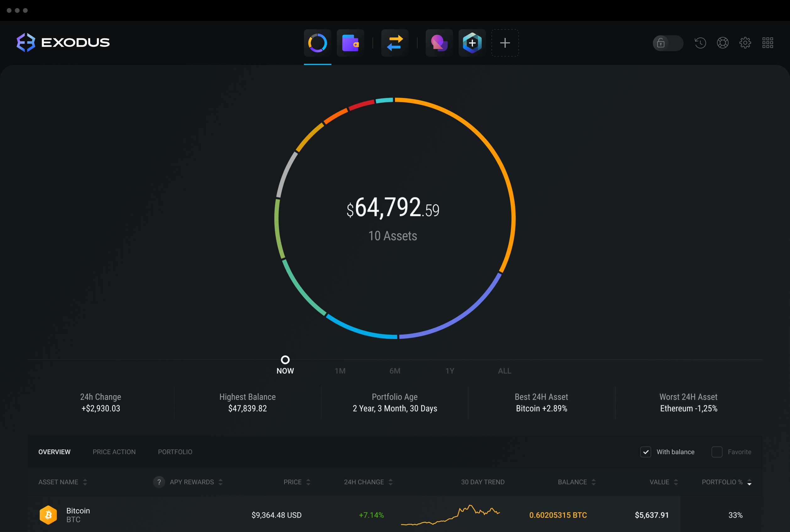Open the Exodus wallet apps grid icon
Image resolution: width=790 pixels, height=532 pixels.
click(x=767, y=42)
